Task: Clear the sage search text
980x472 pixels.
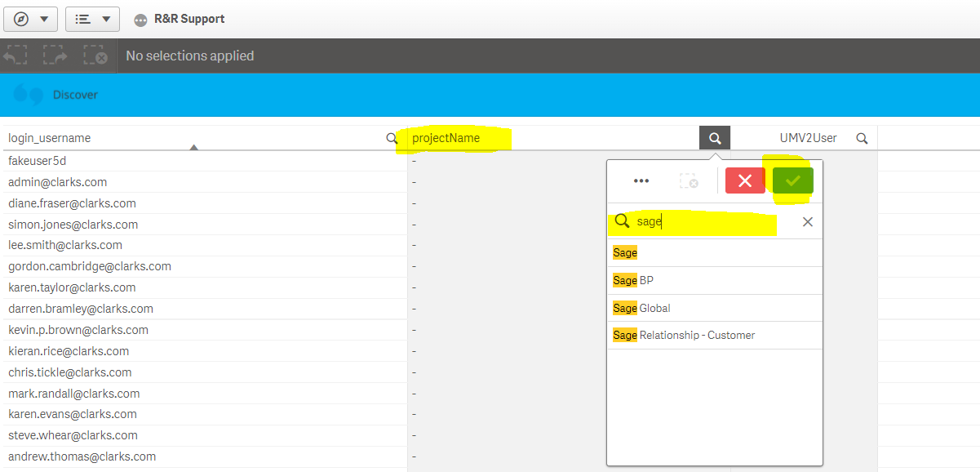Action: 808,221
